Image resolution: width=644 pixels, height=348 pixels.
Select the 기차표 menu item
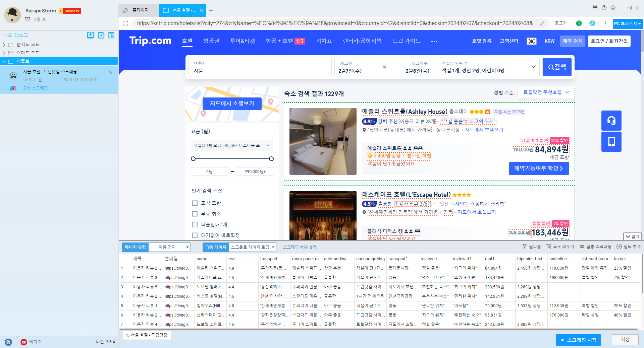pyautogui.click(x=324, y=41)
